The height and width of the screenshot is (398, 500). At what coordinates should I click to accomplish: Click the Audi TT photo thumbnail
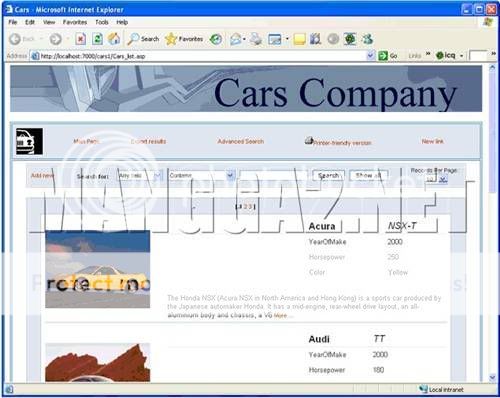[x=98, y=362]
